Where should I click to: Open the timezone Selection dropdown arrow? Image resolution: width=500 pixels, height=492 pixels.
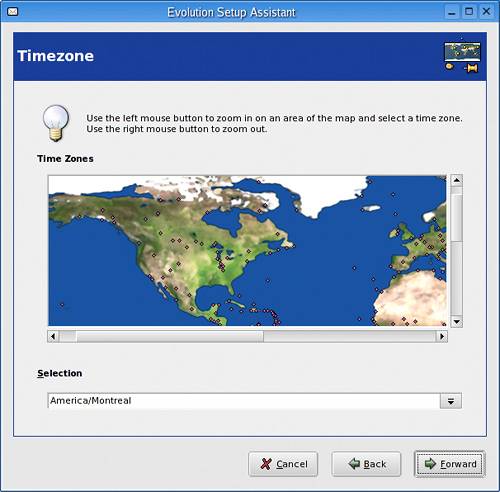point(451,401)
